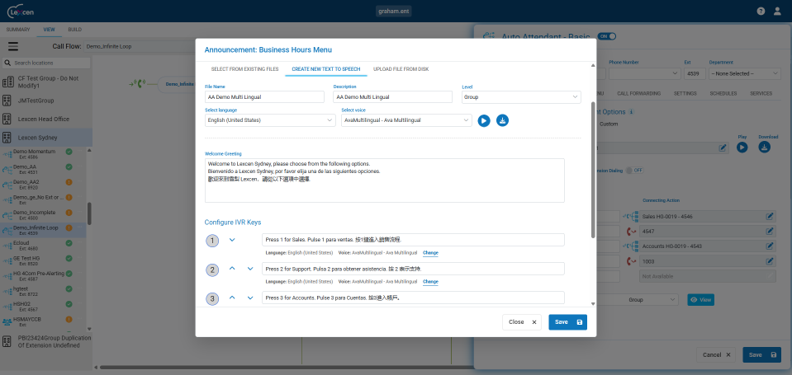
Task: Edit the Accounts HG-0019 - 4543 action
Action: (x=769, y=246)
